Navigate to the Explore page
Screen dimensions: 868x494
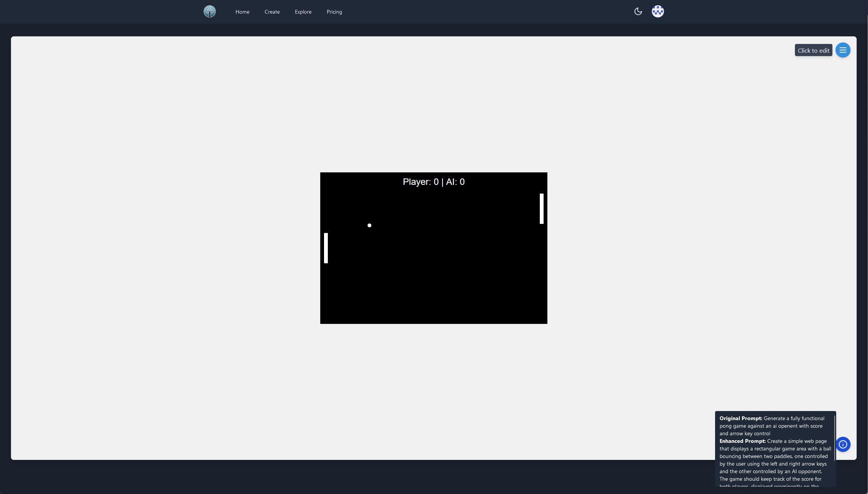tap(303, 12)
